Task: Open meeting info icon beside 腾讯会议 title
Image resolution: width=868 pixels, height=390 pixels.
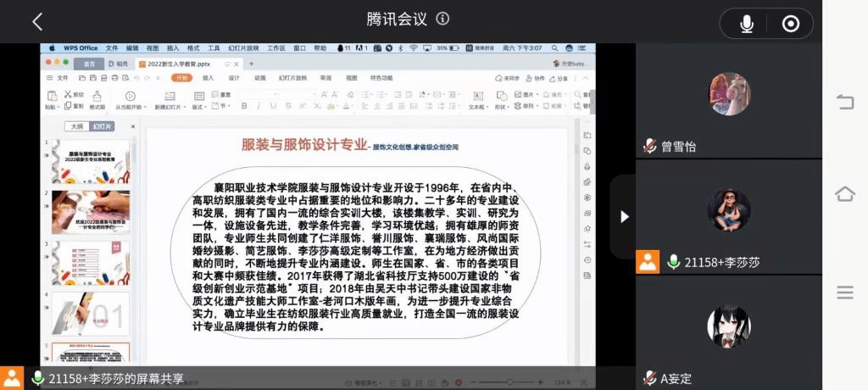Action: [x=442, y=19]
